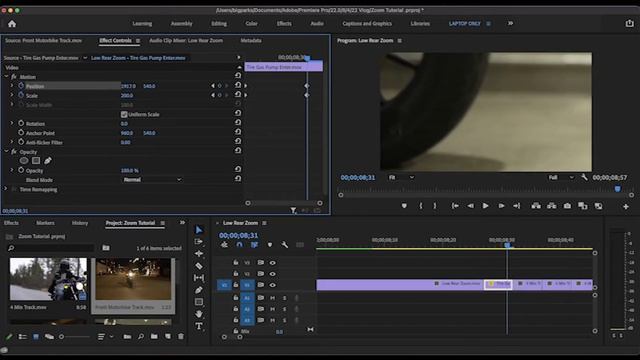
Task: Open Program monitor settings wrench
Action: pyautogui.click(x=584, y=177)
